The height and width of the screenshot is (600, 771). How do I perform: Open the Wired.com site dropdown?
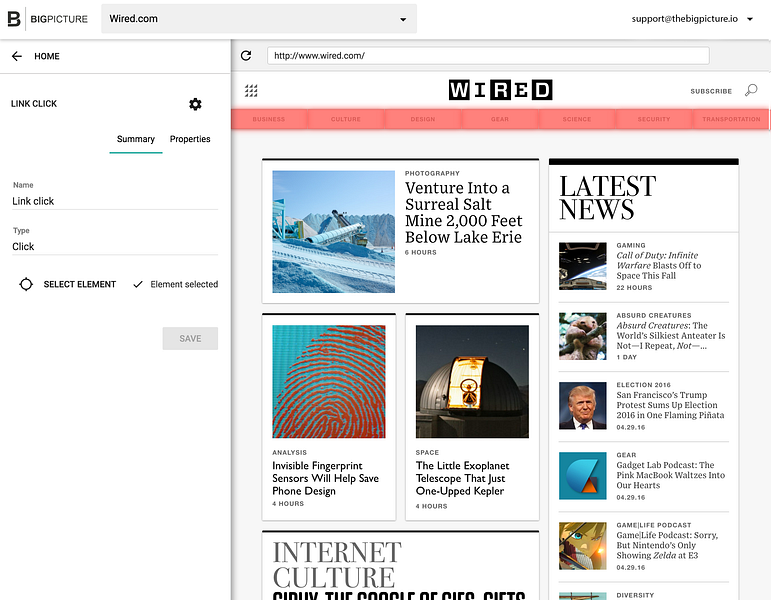coord(259,19)
